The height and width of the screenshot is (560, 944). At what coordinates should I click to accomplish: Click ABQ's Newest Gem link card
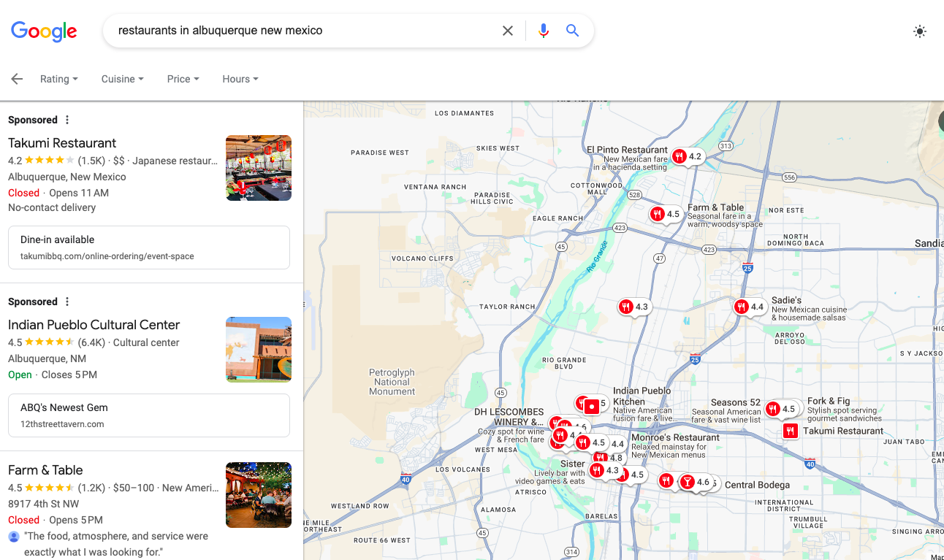(149, 415)
